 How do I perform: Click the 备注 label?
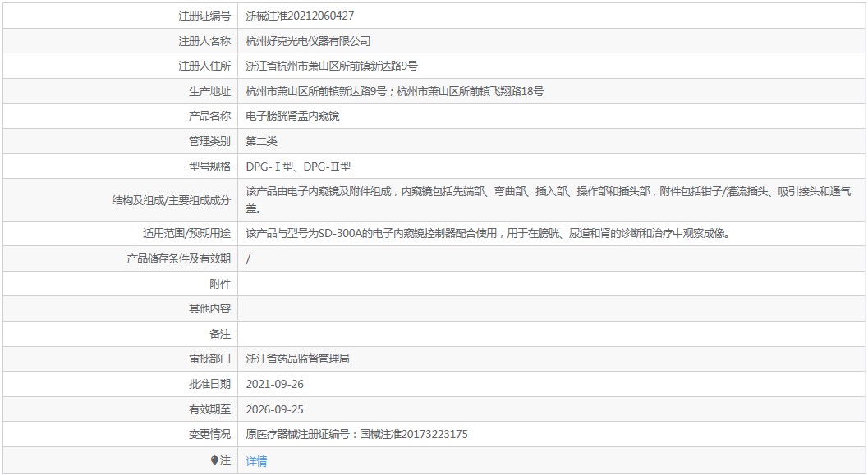[x=220, y=334]
